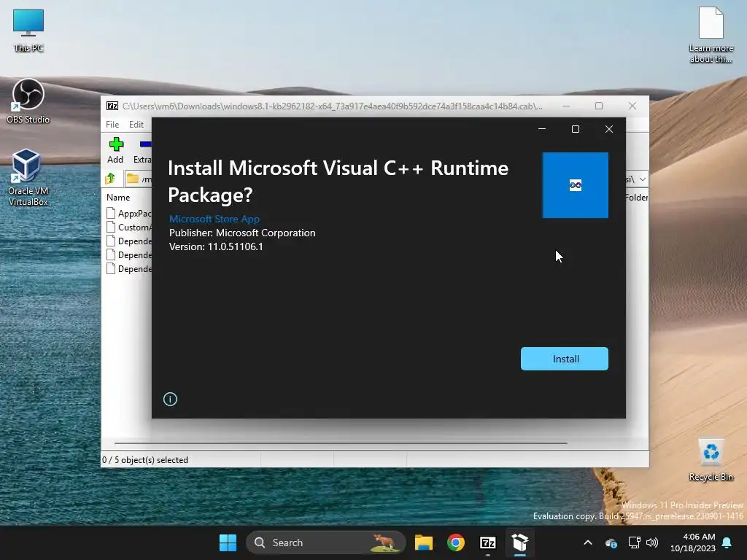This screenshot has height=560, width=747.
Task: Click the Name column header in 7-Zip
Action: pyautogui.click(x=118, y=197)
